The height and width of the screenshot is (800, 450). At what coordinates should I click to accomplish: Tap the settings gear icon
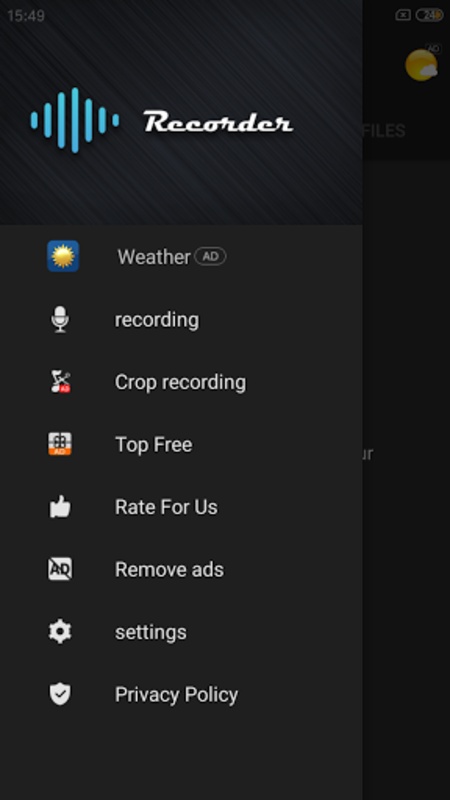[60, 632]
